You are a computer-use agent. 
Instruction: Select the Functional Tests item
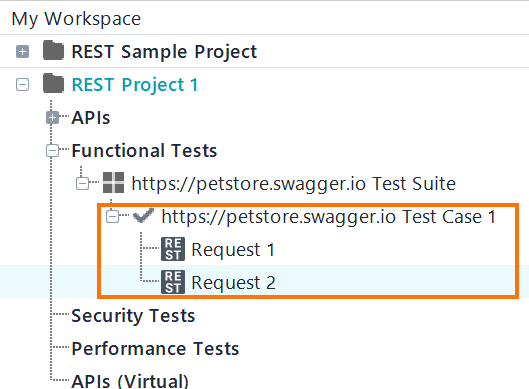144,151
